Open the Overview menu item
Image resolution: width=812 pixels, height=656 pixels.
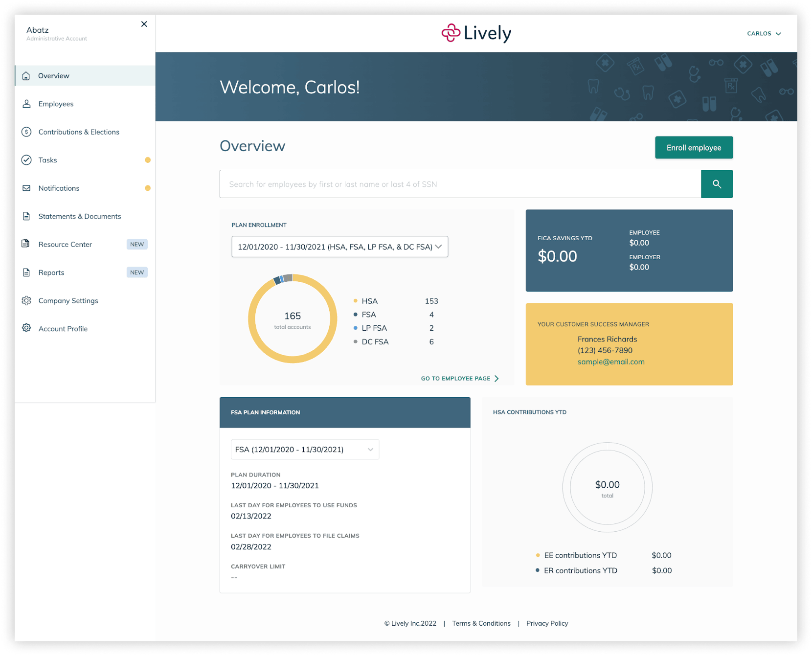(x=85, y=76)
